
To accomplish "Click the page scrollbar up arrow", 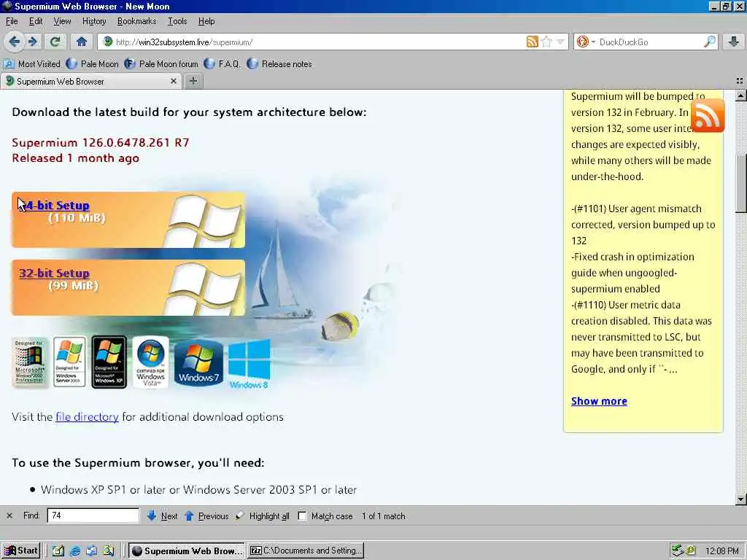I will pos(740,96).
